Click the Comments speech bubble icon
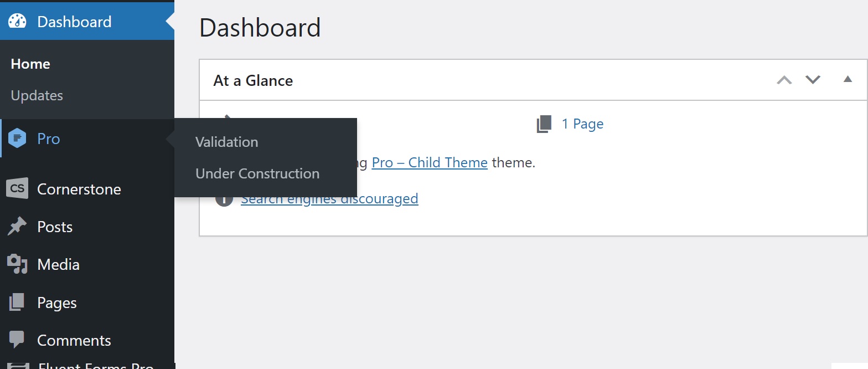Image resolution: width=868 pixels, height=369 pixels. [x=17, y=340]
